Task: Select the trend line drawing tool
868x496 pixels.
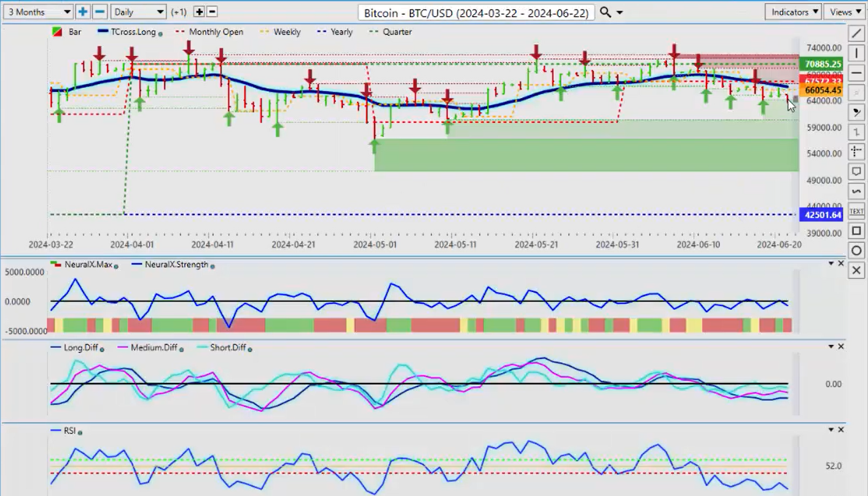Action: point(856,33)
